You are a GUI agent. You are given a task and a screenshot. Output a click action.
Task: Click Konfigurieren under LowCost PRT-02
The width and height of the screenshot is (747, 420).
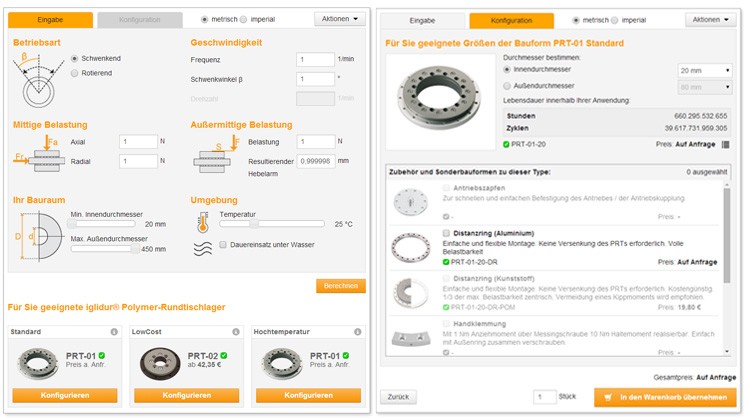187,395
